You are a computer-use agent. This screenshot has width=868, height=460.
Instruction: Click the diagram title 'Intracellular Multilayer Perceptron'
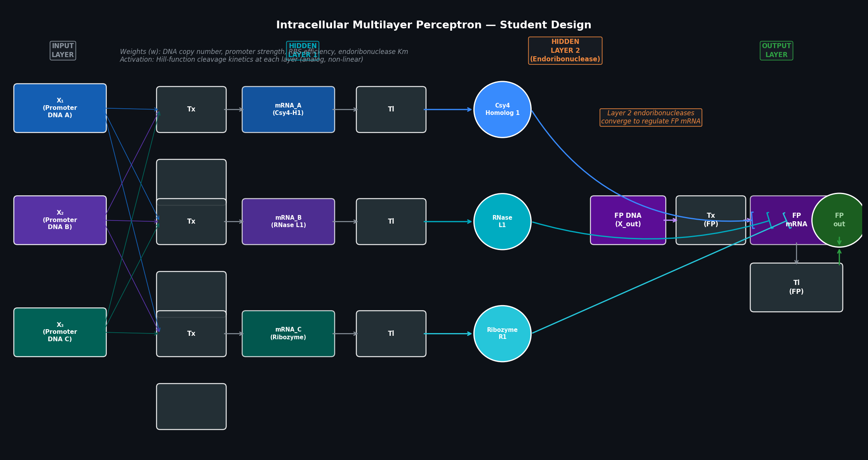click(x=433, y=25)
